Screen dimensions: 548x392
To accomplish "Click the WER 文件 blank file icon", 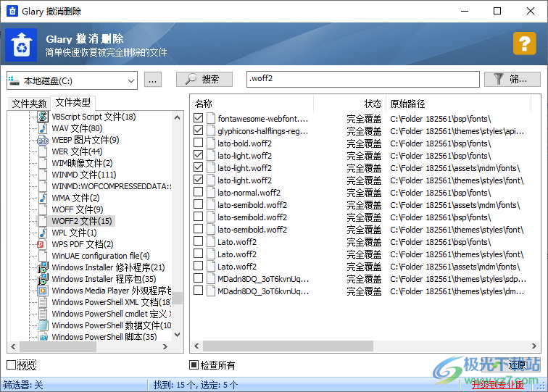I will tap(43, 151).
